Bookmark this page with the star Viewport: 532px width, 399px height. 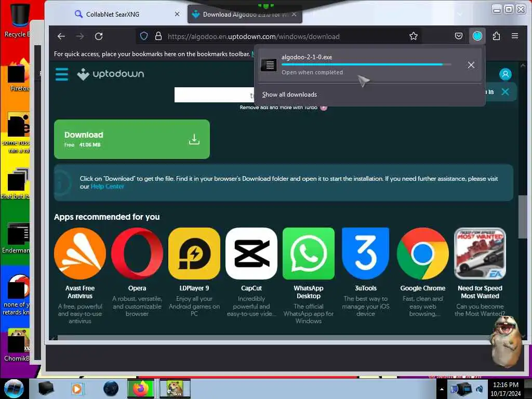(x=413, y=36)
